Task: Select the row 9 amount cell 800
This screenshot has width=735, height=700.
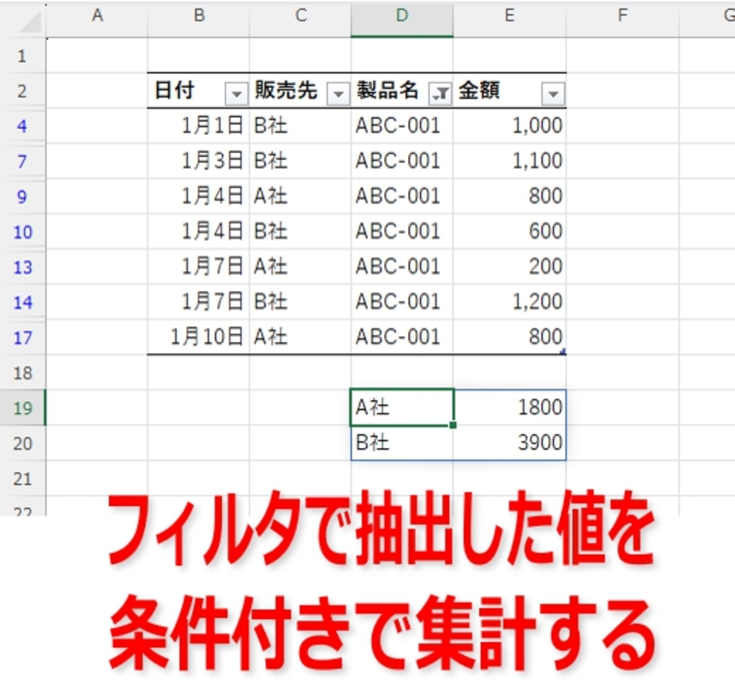Action: [x=509, y=196]
